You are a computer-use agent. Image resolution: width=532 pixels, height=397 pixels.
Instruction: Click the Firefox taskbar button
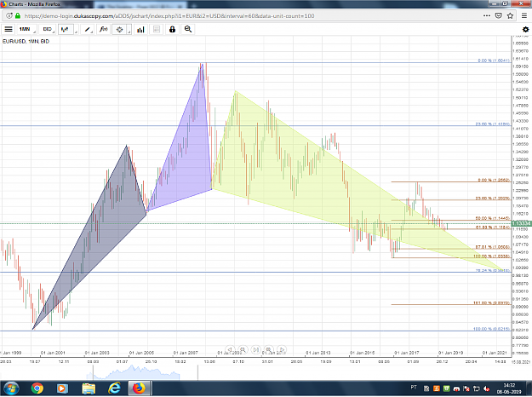(139, 388)
